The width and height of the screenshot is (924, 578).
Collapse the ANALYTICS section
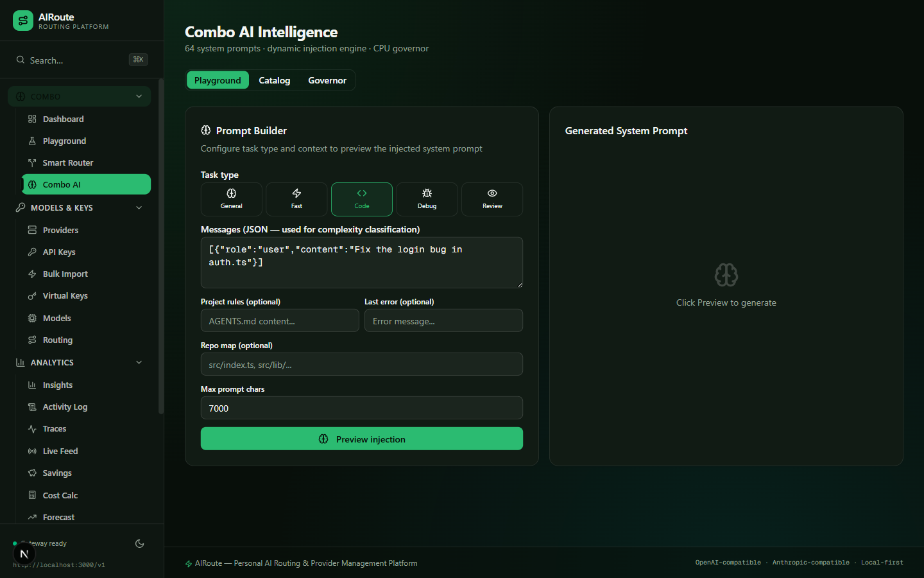pyautogui.click(x=79, y=362)
